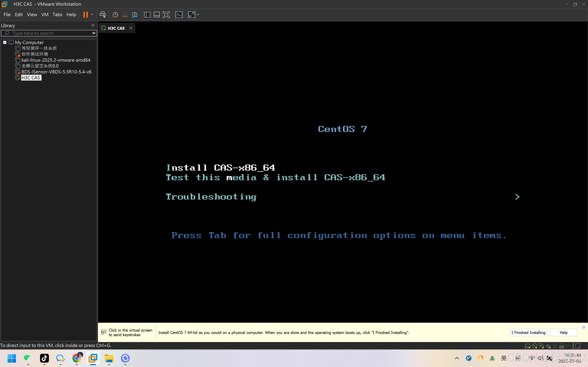
Task: Send Ctrl+Alt+Del to the virtual machine
Action: (x=103, y=14)
